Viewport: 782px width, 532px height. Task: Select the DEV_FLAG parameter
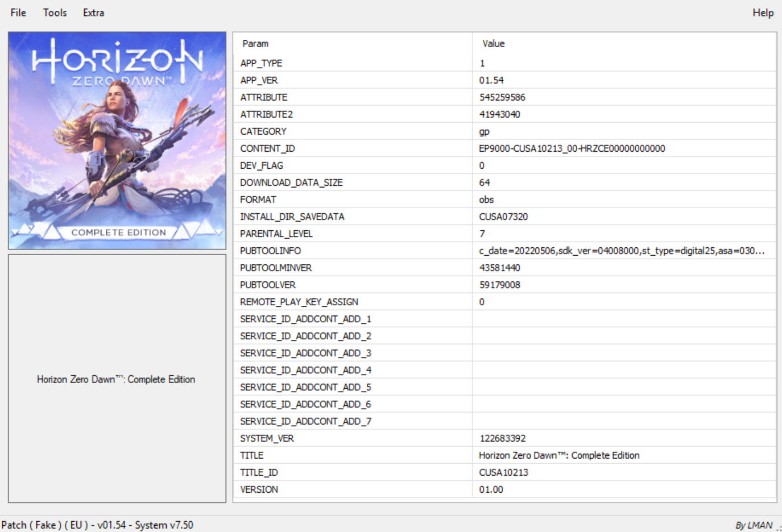(x=261, y=165)
